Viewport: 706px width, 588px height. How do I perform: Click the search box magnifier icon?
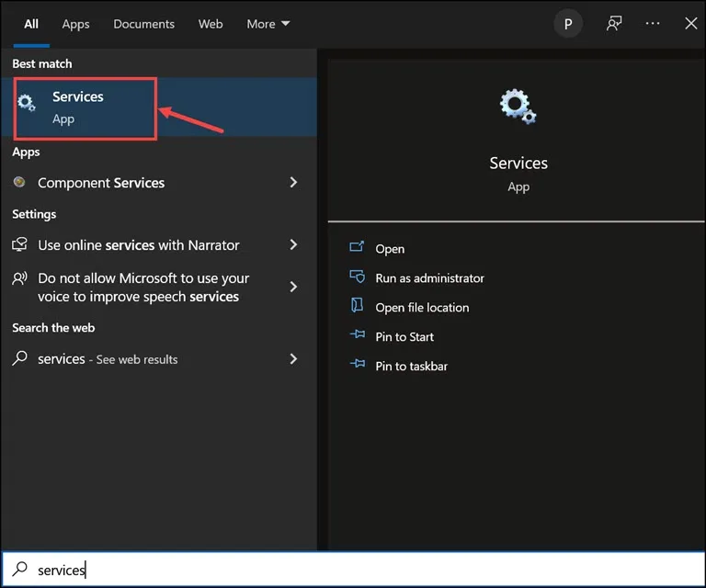click(20, 569)
